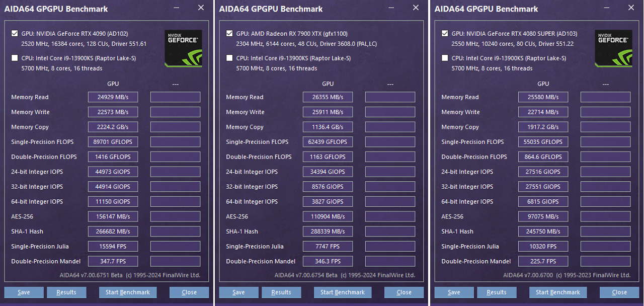The height and width of the screenshot is (306, 644).
Task: Click Memory Read value 24929 MB/s
Action: (113, 97)
